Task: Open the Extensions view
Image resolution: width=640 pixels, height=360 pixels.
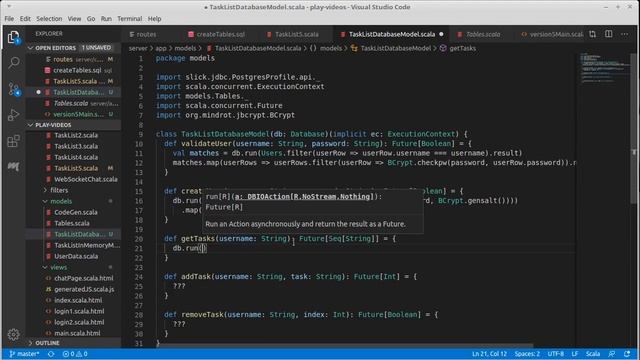Action: pos(13,141)
